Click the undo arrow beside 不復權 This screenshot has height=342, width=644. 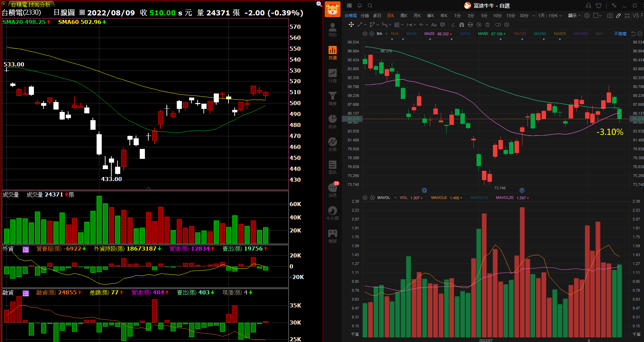633,34
